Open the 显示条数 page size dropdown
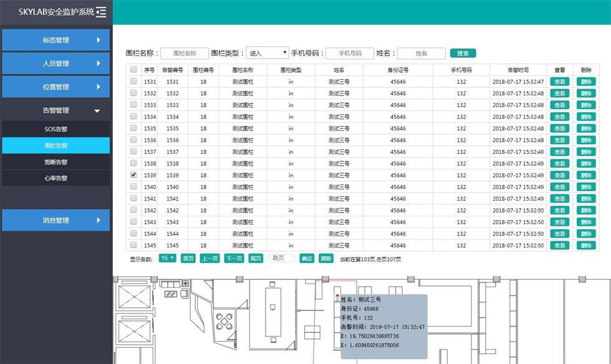 tap(167, 257)
